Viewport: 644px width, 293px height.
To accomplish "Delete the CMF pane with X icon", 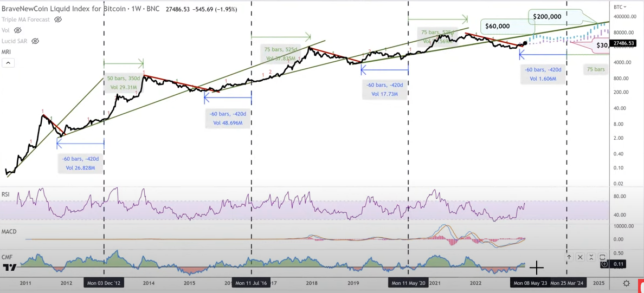I will [x=581, y=257].
